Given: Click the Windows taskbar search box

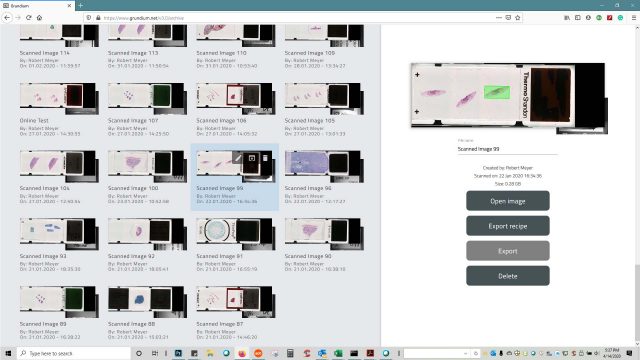Looking at the screenshot, I should click(x=74, y=353).
